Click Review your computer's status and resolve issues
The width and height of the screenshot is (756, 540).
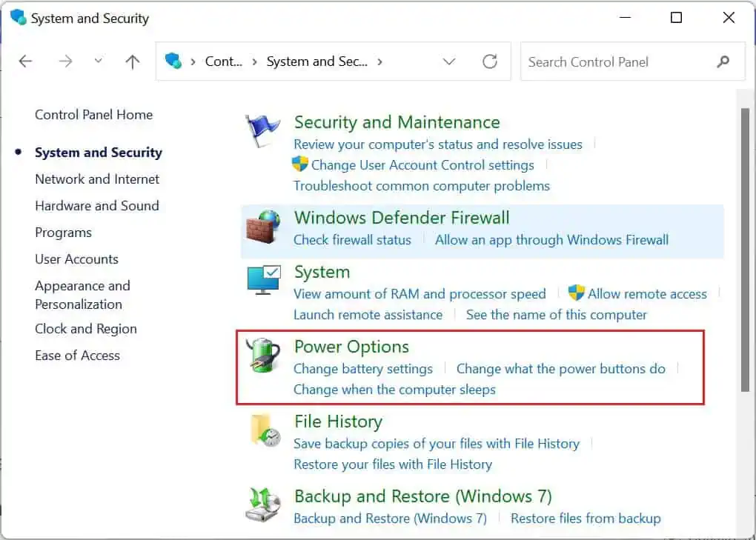(438, 144)
